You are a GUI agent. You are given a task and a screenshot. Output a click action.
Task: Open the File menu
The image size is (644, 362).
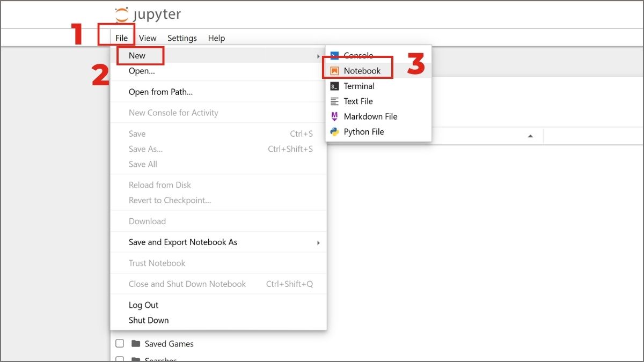[122, 38]
